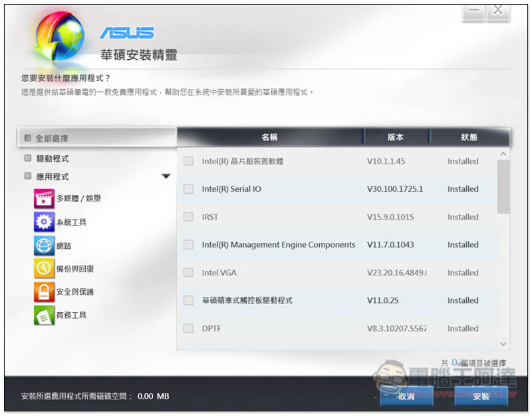The image size is (532, 416).
Task: Click version text V15.9.0.1015
Action: [x=390, y=217]
